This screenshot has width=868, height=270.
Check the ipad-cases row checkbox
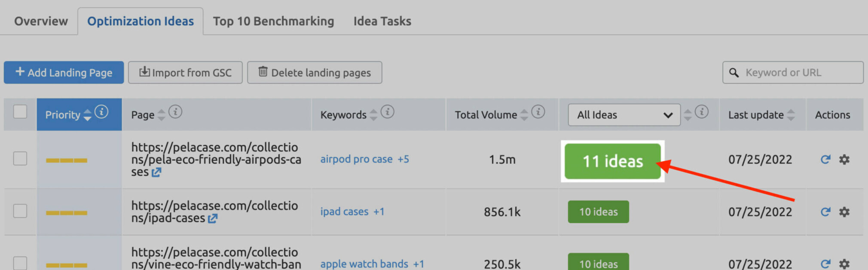coord(20,211)
